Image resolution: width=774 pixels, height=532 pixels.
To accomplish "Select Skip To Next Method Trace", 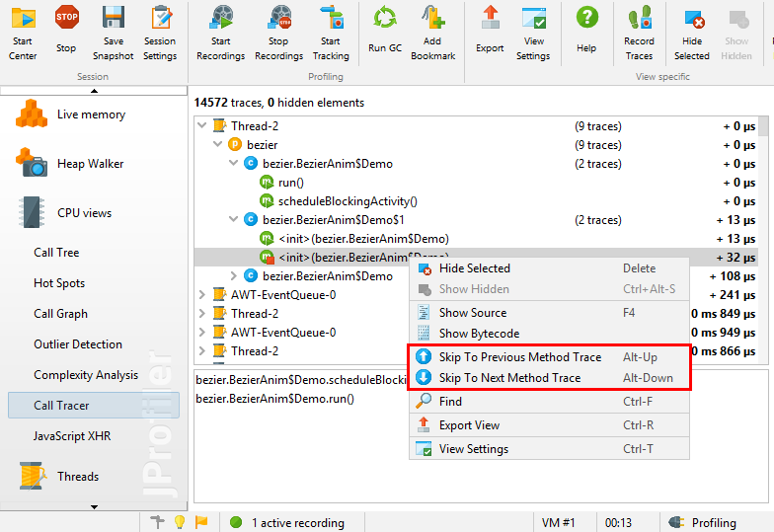I will click(x=549, y=377).
